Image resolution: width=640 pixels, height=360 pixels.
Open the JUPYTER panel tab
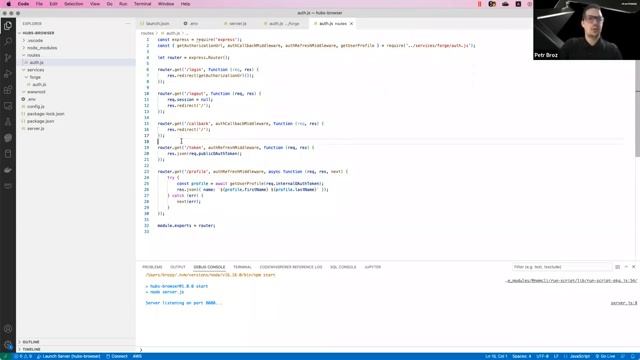[372, 267]
